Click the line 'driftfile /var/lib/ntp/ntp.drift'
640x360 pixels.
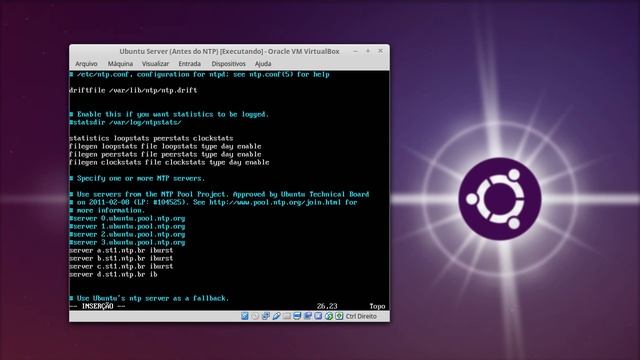click(x=133, y=90)
